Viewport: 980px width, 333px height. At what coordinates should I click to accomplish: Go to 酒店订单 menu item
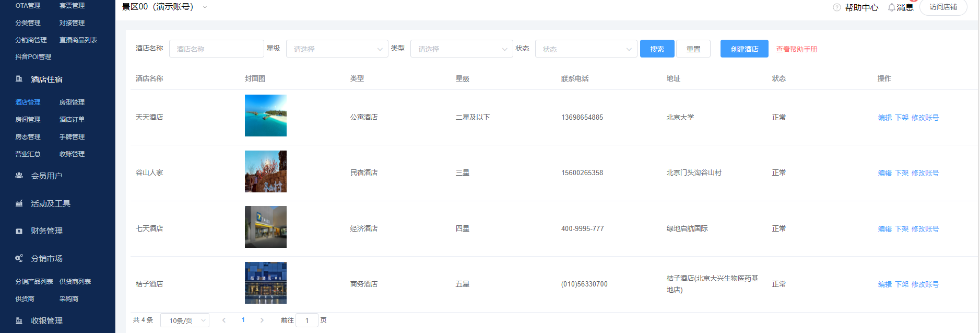[72, 120]
